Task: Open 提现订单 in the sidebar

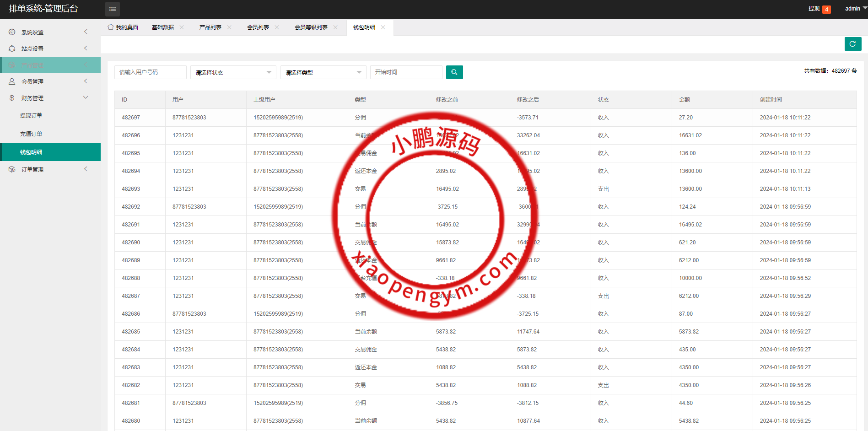Action: pyautogui.click(x=31, y=116)
